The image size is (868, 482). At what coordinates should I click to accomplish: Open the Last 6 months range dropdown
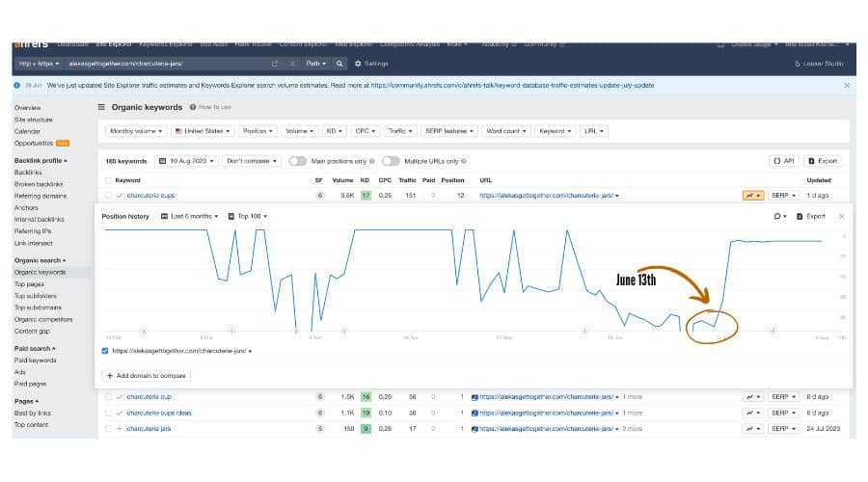(189, 216)
